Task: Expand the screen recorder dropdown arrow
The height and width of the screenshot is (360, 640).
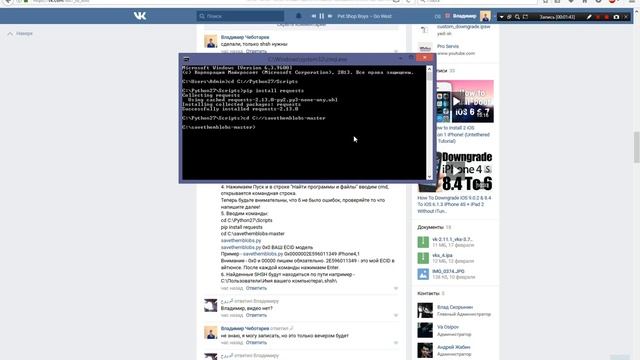Action: (x=502, y=17)
